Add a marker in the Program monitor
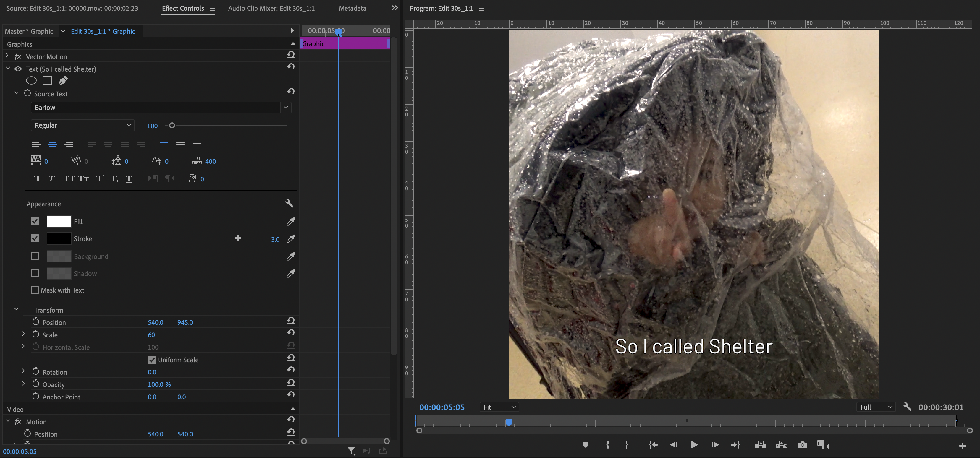The width and height of the screenshot is (980, 458). (586, 445)
